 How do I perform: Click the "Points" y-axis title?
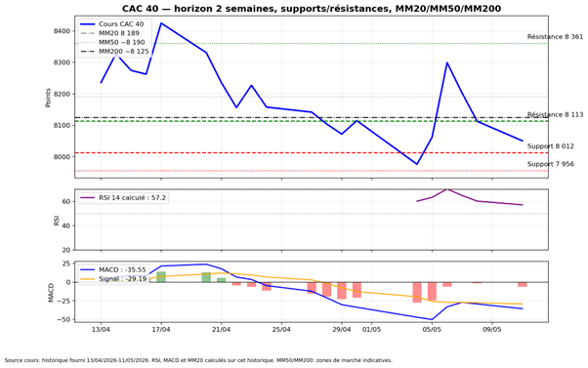[x=48, y=98]
